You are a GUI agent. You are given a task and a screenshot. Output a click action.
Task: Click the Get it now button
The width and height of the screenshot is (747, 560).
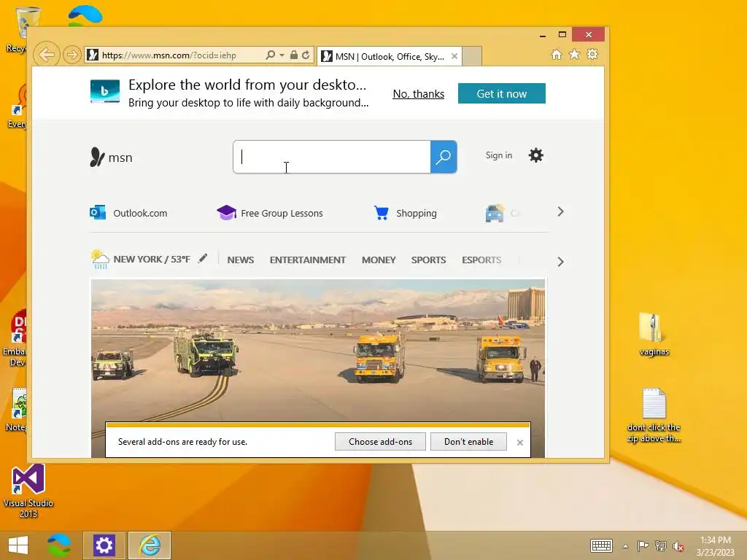(x=502, y=93)
